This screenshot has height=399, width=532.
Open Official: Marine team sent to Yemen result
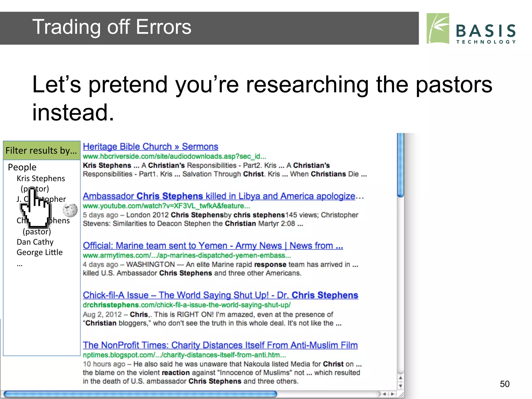point(213,245)
